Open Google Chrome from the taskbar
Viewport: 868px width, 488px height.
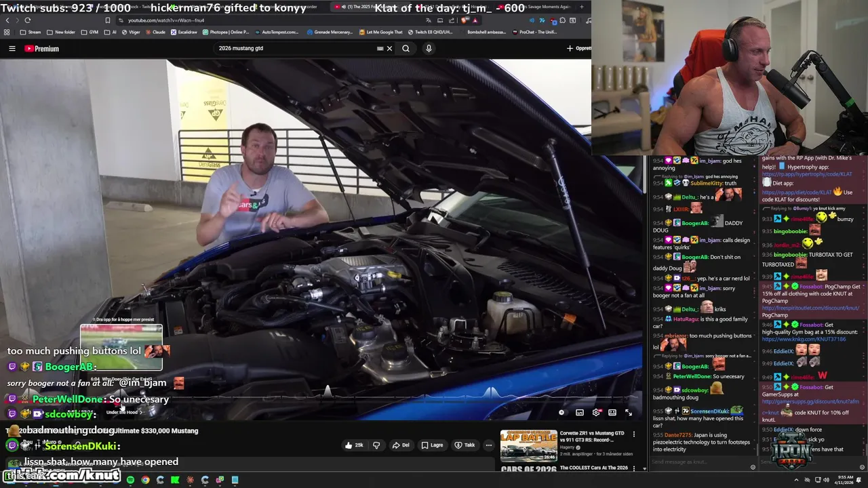click(145, 480)
